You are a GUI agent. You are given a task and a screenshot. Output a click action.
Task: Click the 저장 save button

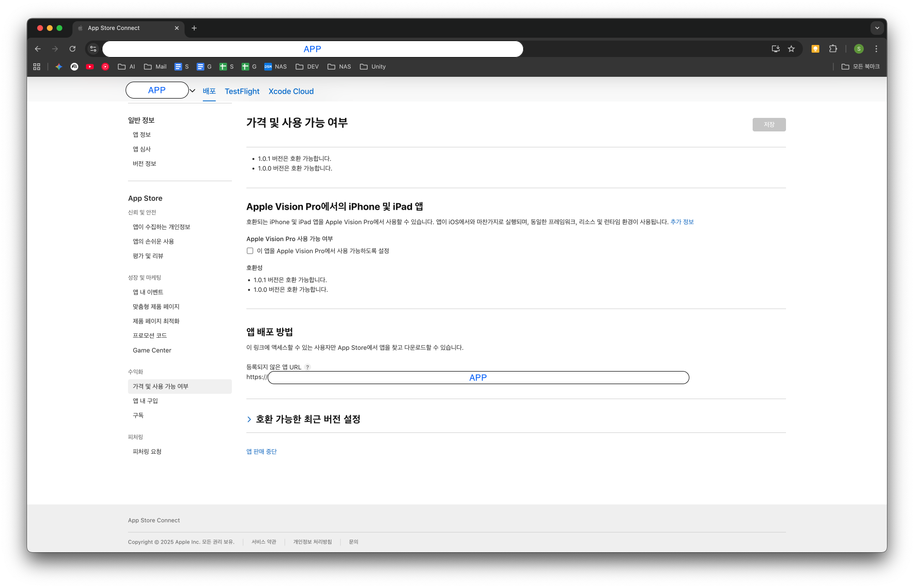769,125
